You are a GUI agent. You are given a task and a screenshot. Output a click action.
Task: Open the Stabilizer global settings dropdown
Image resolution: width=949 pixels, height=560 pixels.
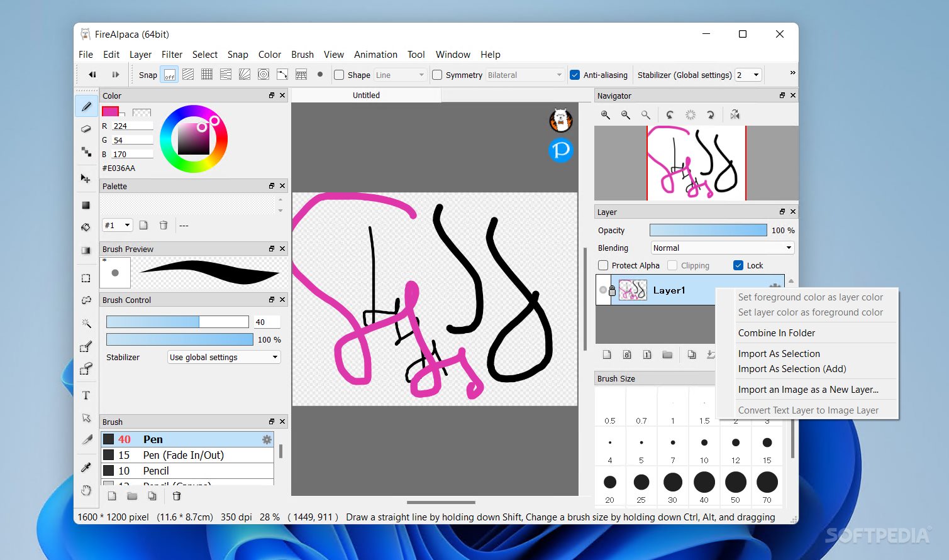click(748, 74)
